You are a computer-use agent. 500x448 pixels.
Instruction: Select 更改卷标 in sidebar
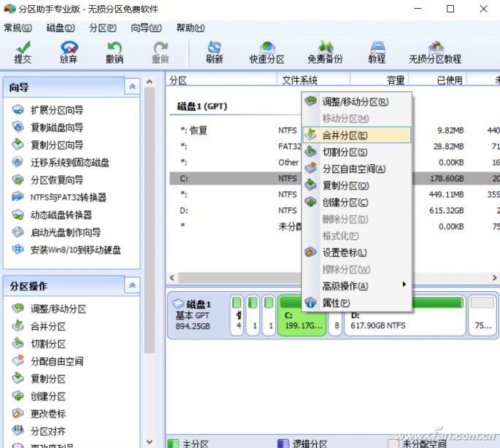[39, 414]
